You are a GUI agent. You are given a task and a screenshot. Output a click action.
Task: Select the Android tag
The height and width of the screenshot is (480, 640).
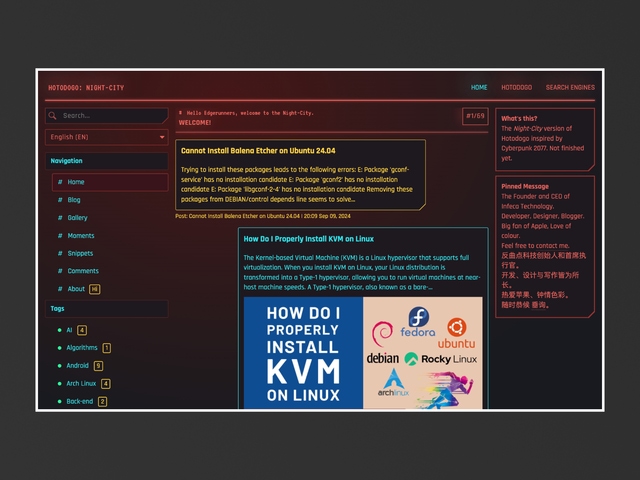coord(78,366)
